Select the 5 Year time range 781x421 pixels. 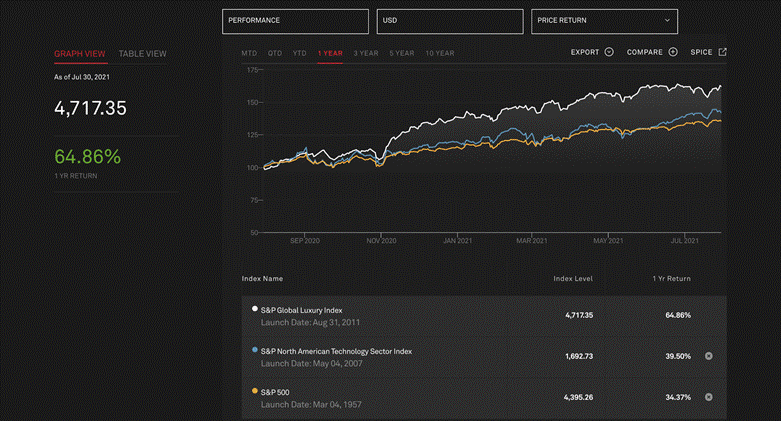[401, 53]
